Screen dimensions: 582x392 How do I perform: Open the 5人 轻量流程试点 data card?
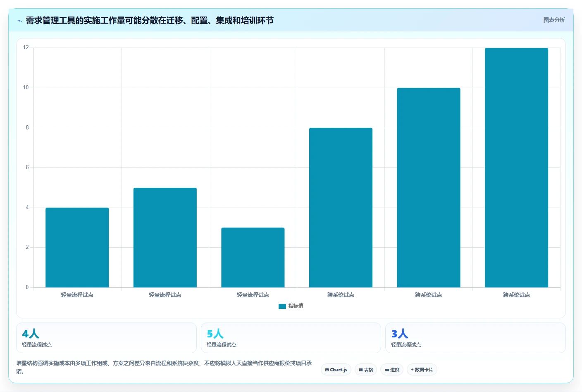click(x=291, y=338)
